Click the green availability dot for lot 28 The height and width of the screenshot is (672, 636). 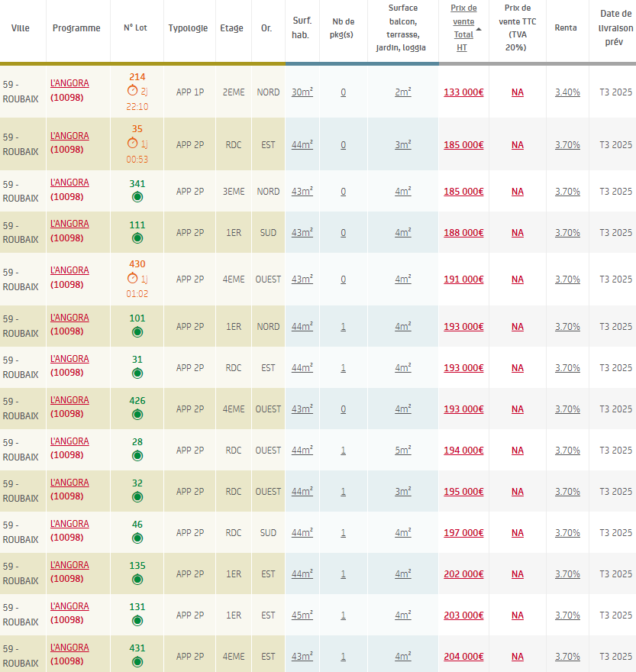pyautogui.click(x=137, y=456)
